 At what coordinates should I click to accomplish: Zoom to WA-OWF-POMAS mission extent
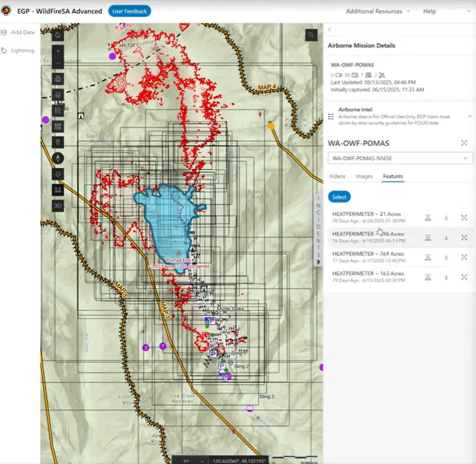[x=464, y=143]
